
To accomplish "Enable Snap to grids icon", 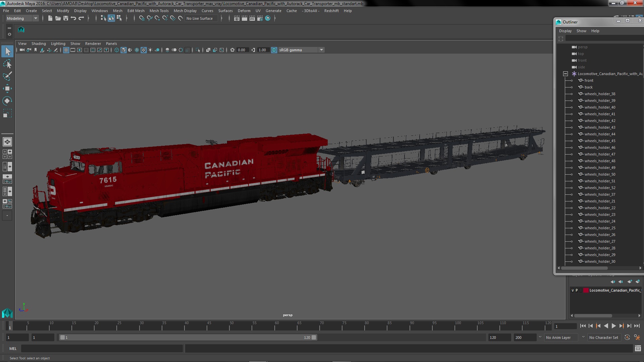I will click(142, 18).
